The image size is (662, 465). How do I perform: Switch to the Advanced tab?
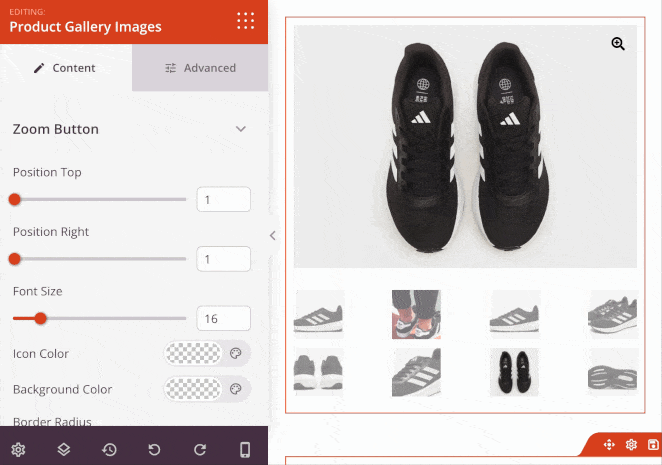pos(200,68)
